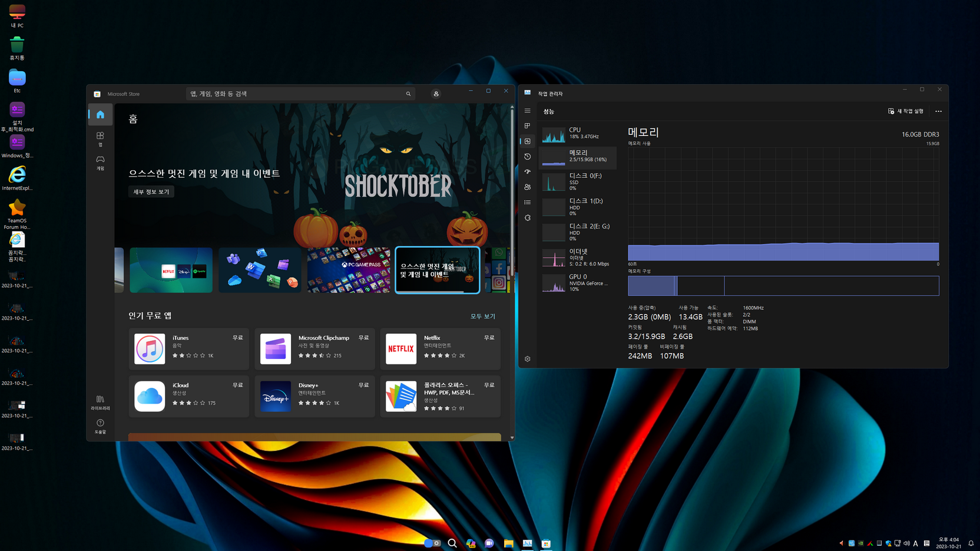Image resolution: width=980 pixels, height=551 pixels.
Task: Open the clock showing 오후 4:04
Action: [x=949, y=543]
